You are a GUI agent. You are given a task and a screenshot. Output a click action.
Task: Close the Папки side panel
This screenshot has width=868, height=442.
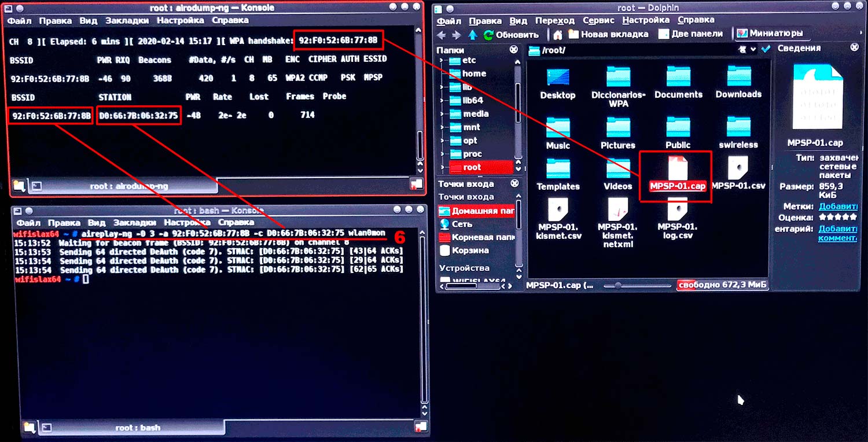(514, 50)
